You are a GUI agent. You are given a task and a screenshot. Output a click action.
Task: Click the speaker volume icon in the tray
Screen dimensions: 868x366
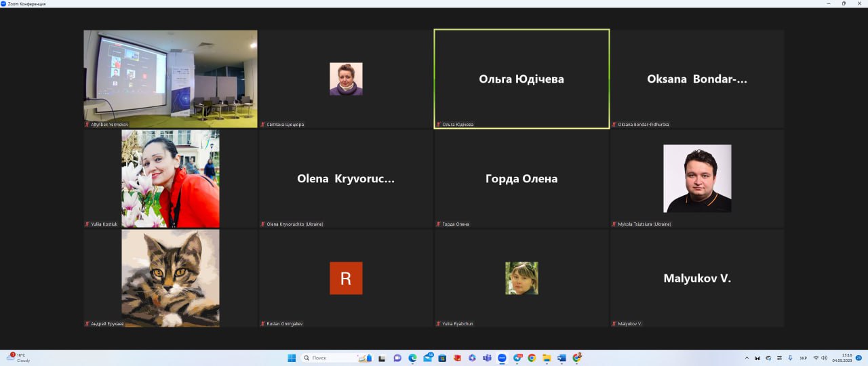(x=824, y=358)
